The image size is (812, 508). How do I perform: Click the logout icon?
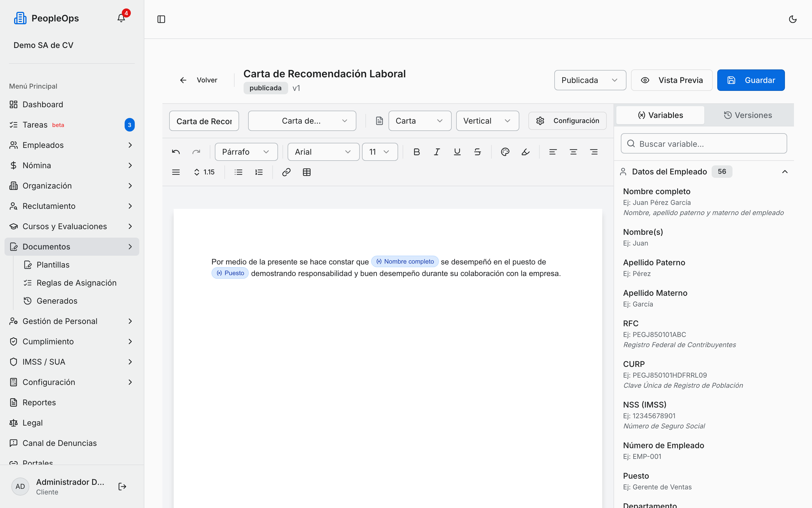pos(122,487)
